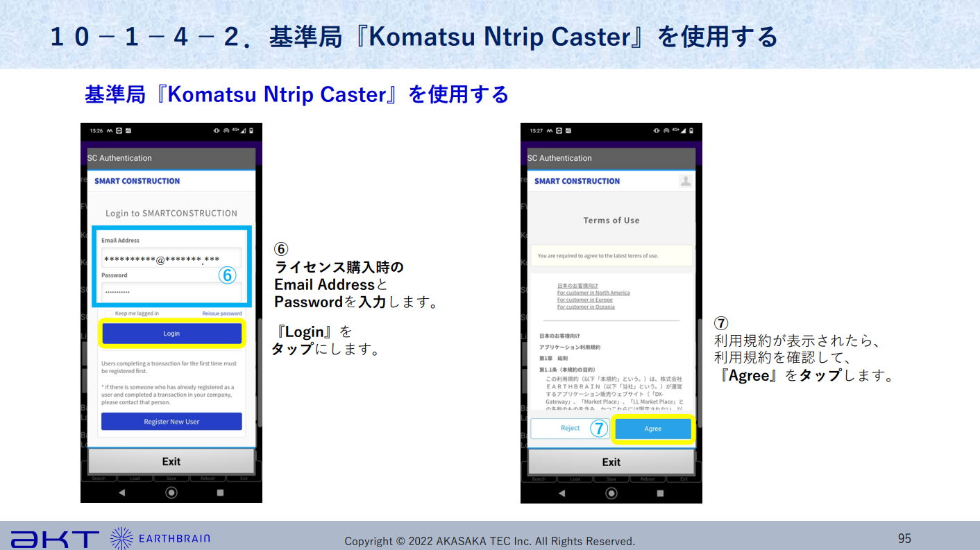Image resolution: width=980 pixels, height=550 pixels.
Task: Tap Exit on the Terms of Use screen
Action: [x=611, y=462]
